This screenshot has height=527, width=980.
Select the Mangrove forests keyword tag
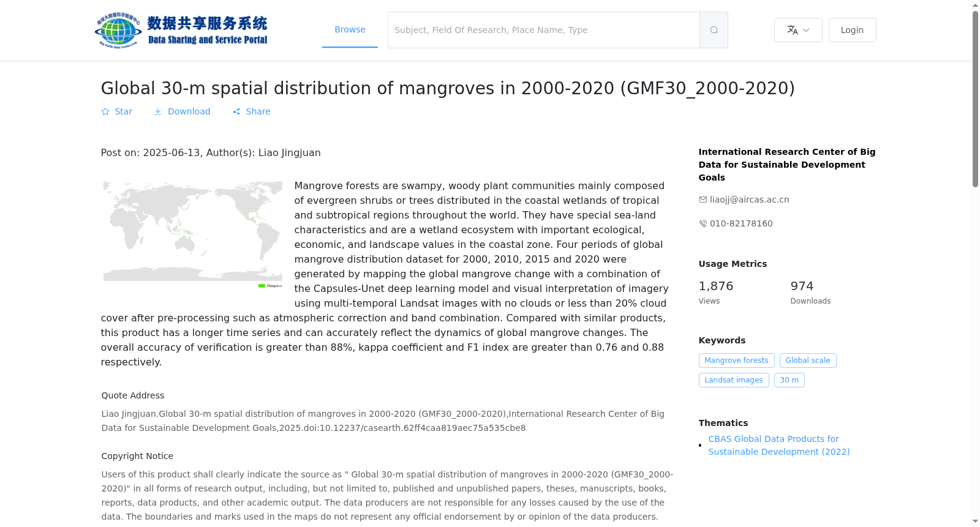coord(736,361)
